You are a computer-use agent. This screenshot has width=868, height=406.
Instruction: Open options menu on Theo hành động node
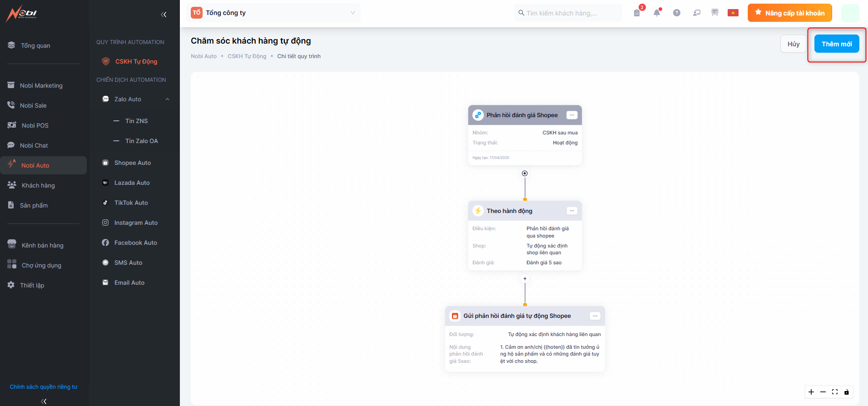tap(572, 211)
